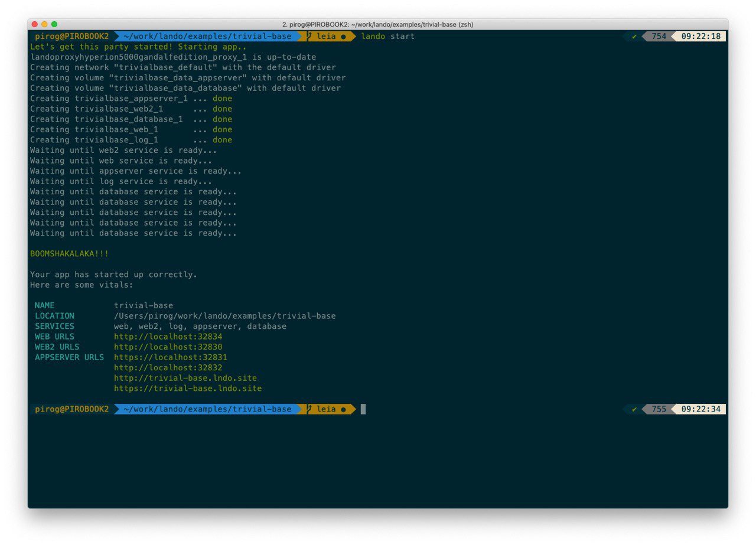Screen dimensions: 756x545
Task: Click the "Let's get this party started!" line
Action: tap(138, 47)
